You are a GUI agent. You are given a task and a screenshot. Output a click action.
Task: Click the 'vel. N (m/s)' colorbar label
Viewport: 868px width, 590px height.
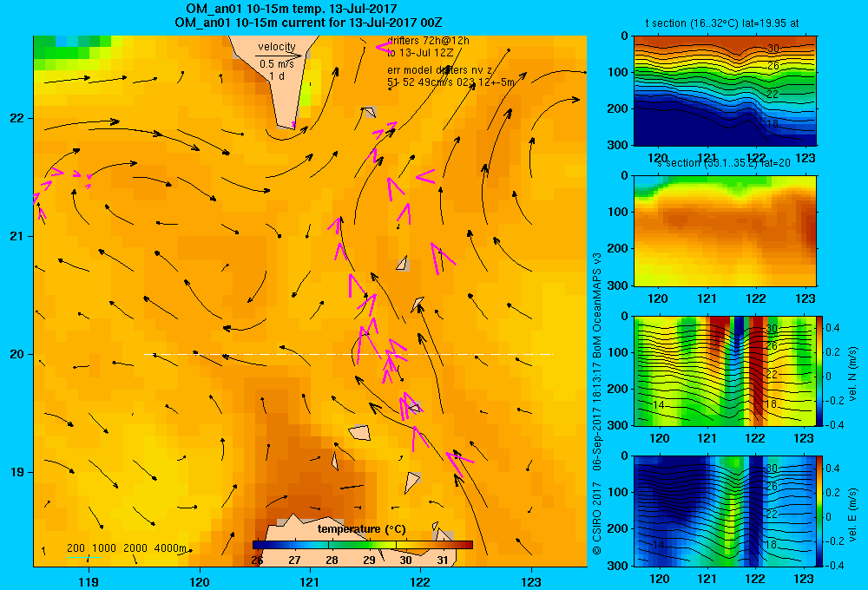pos(853,373)
